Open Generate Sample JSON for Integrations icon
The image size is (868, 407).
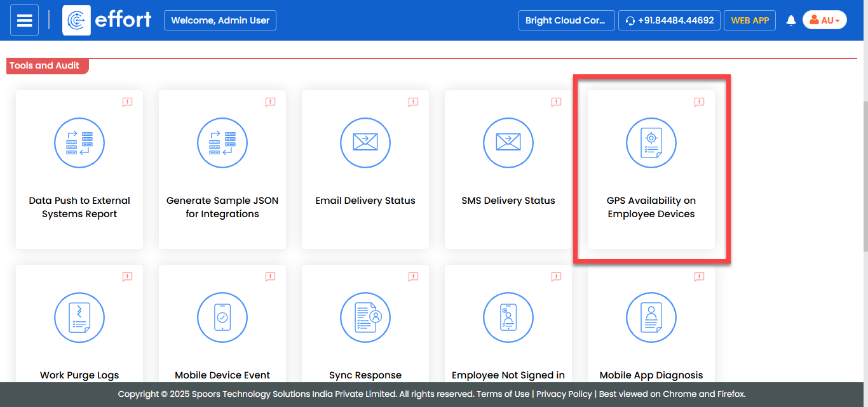[222, 143]
